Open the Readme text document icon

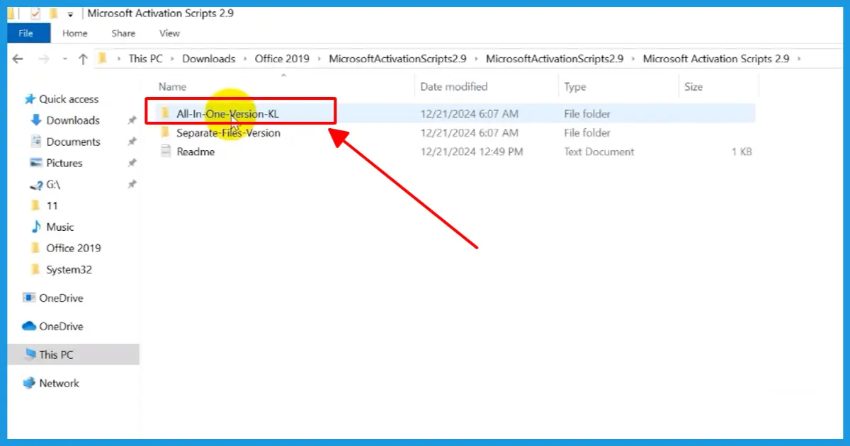point(166,152)
